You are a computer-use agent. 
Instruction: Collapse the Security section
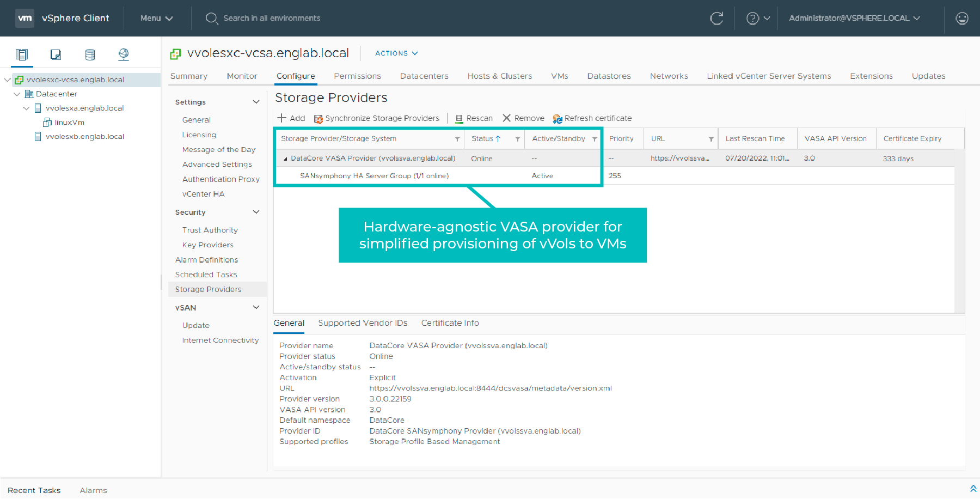pyautogui.click(x=256, y=212)
